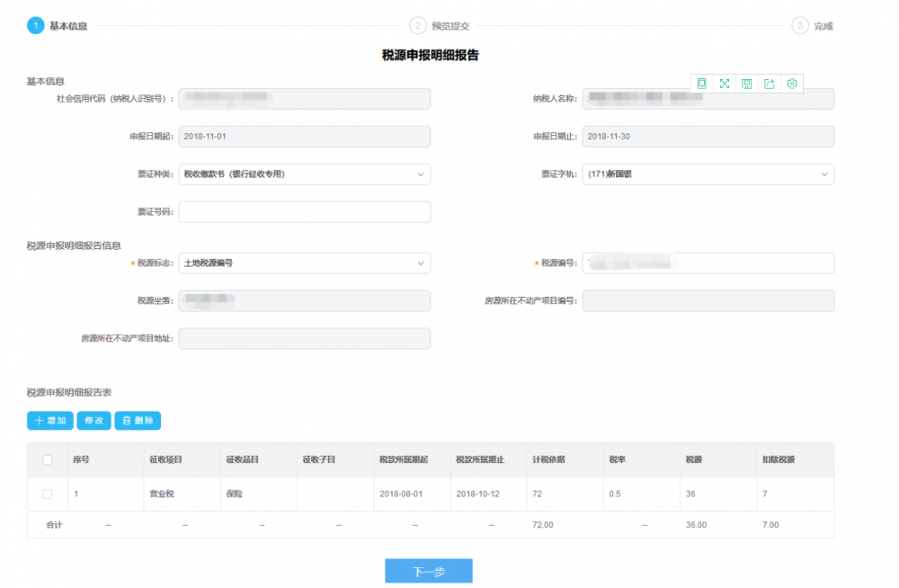Viewport: 899px width, 588px height.
Task: Toggle fullscreen with the expand arrows icon
Action: (725, 84)
